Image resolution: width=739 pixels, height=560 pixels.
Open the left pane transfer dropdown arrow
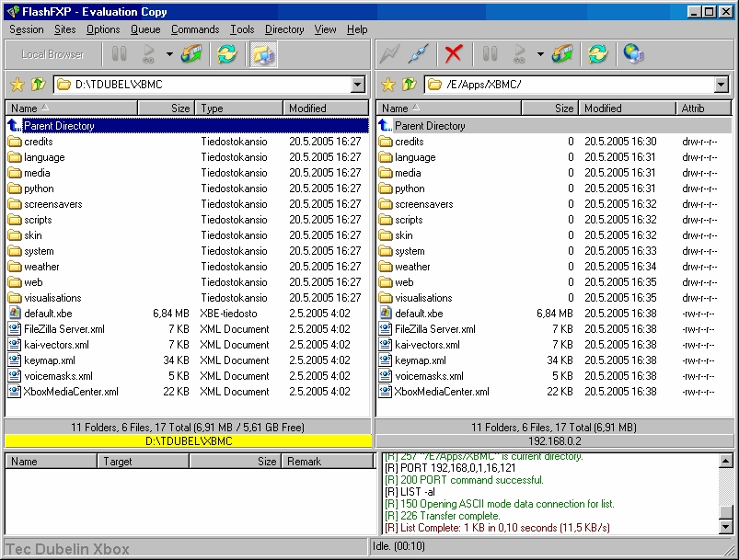(169, 54)
